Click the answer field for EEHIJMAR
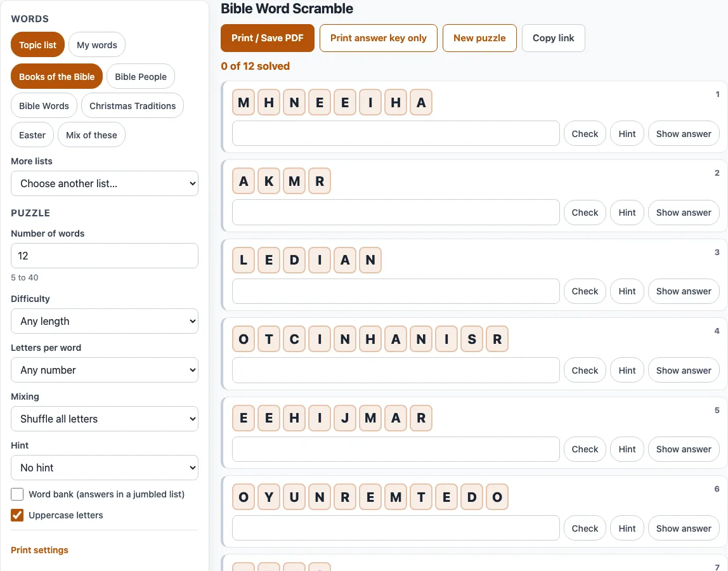728x571 pixels. pyautogui.click(x=396, y=449)
